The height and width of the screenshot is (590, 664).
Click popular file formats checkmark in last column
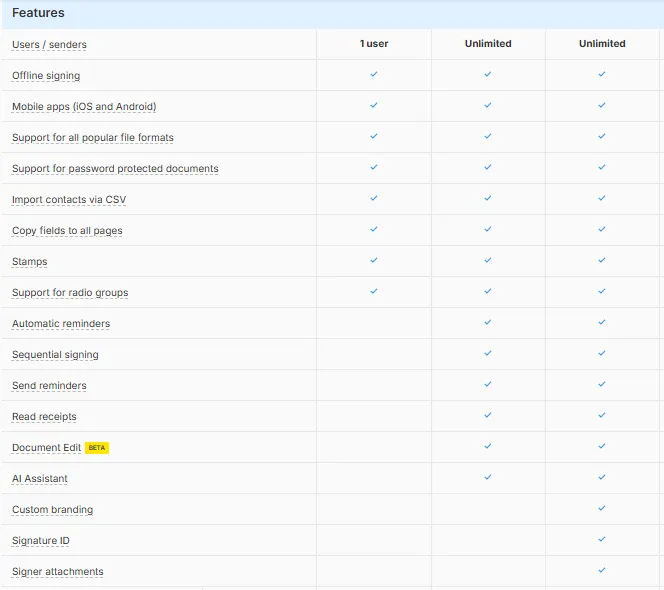tap(602, 136)
